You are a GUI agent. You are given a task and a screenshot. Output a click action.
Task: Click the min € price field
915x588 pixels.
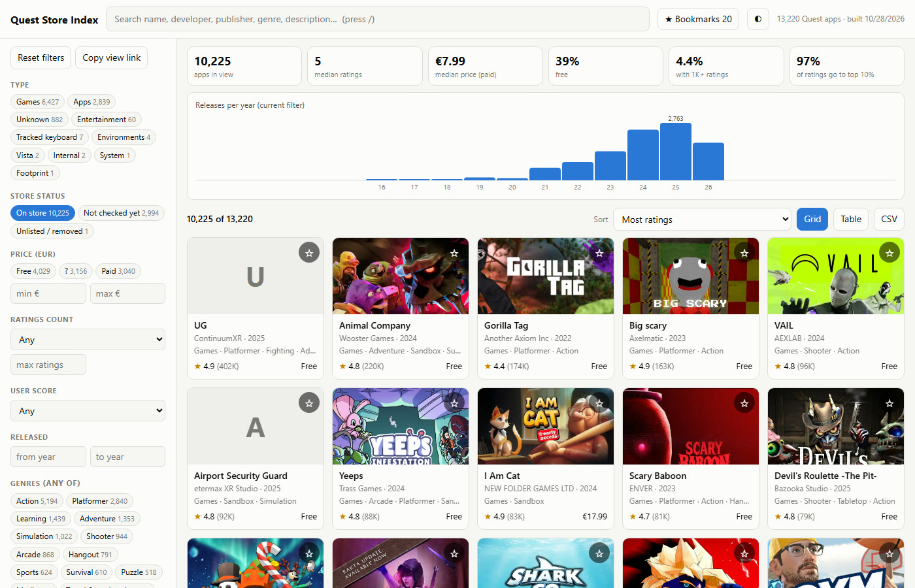coord(48,293)
